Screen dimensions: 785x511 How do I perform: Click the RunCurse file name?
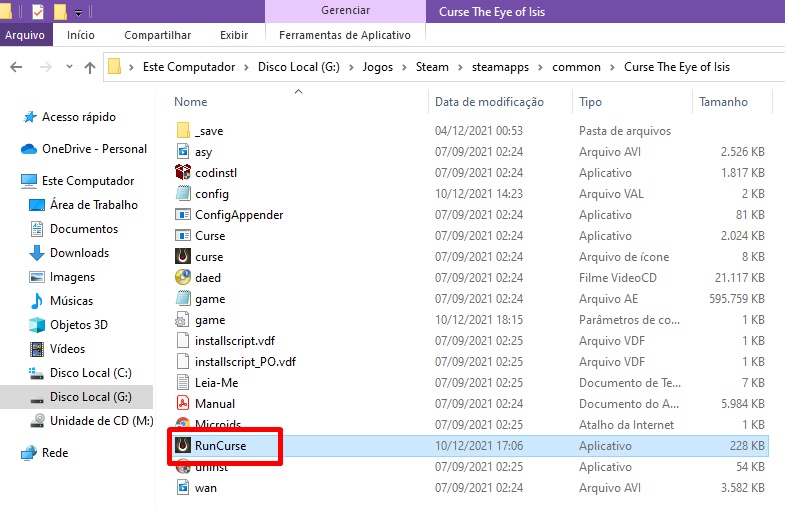pyautogui.click(x=220, y=446)
